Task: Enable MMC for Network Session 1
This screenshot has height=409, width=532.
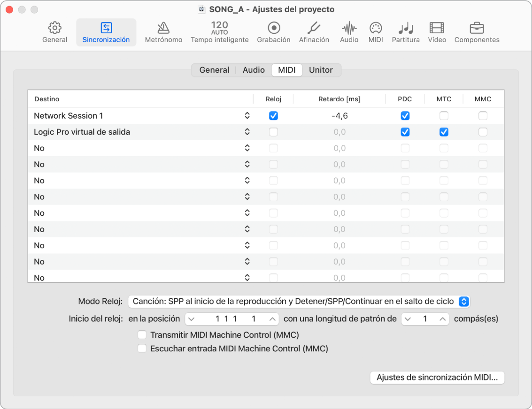Action: pos(483,116)
